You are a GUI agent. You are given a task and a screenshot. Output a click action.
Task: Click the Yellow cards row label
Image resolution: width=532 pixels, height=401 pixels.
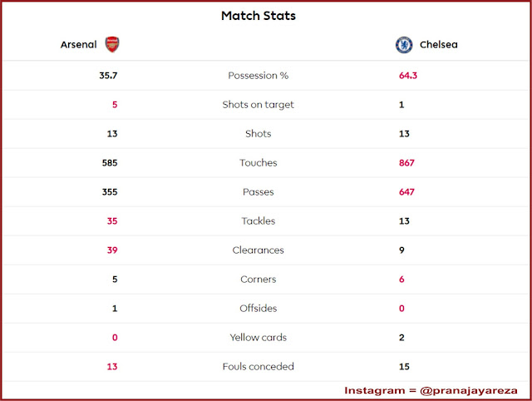pyautogui.click(x=259, y=338)
